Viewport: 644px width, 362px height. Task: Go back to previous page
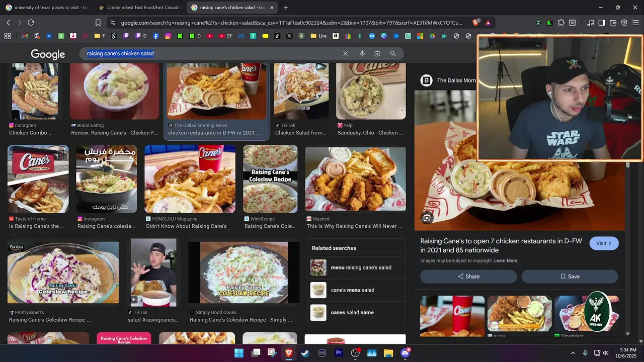[8, 23]
